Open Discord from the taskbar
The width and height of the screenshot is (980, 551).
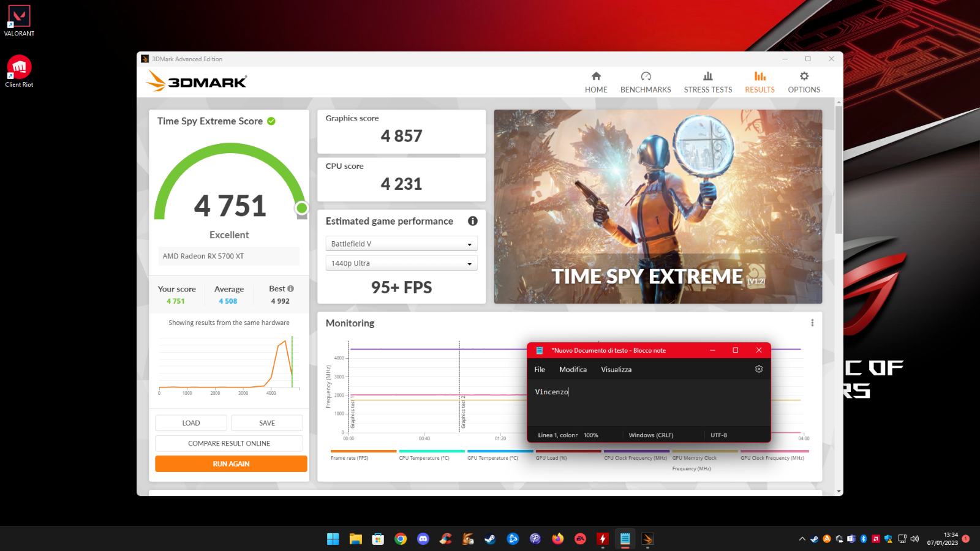[x=423, y=539]
